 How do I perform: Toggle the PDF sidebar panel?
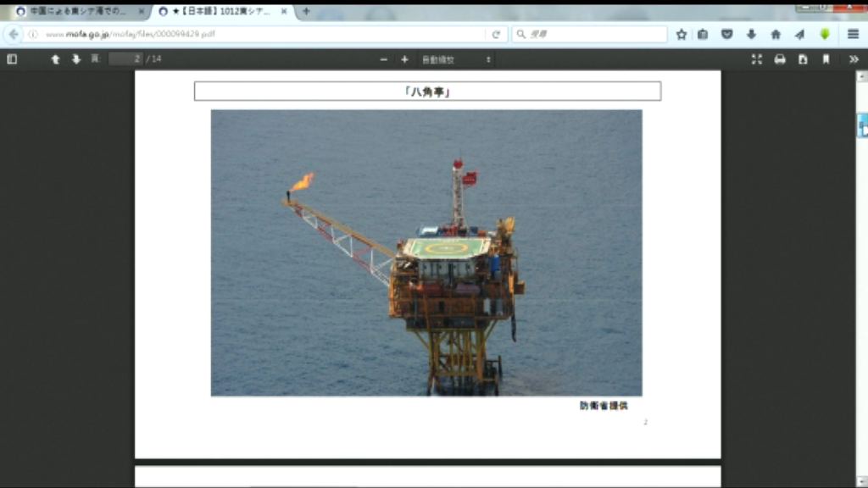[12, 59]
